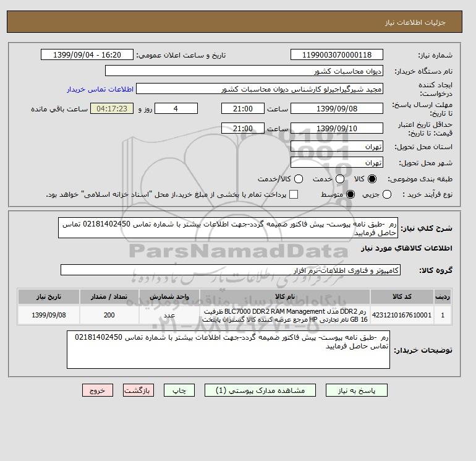Click the بازگشت back button
The height and width of the screenshot is (461, 476).
click(138, 390)
